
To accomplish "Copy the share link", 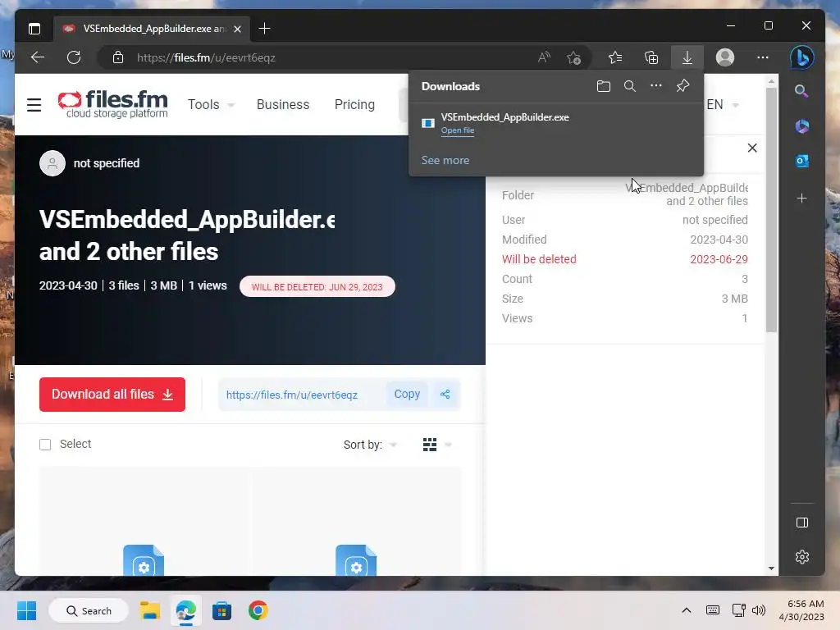I will pyautogui.click(x=407, y=395).
